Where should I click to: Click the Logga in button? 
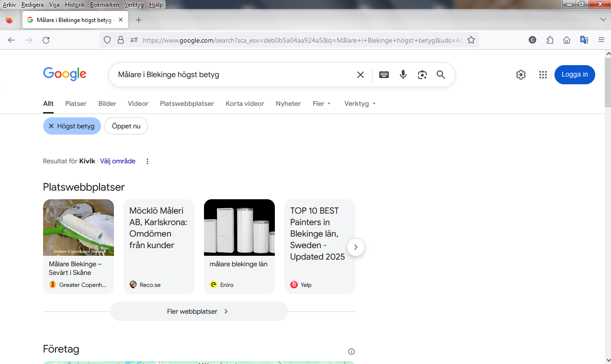click(575, 75)
